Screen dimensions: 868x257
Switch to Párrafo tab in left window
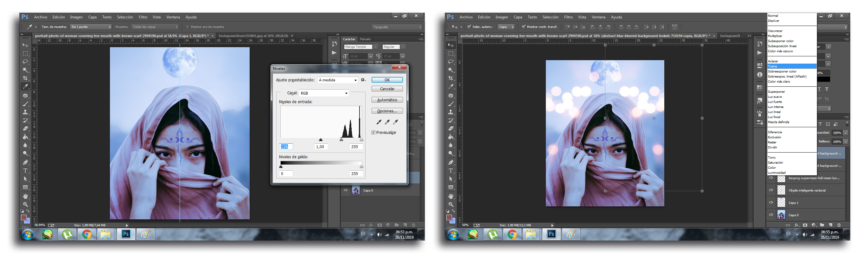pos(365,39)
